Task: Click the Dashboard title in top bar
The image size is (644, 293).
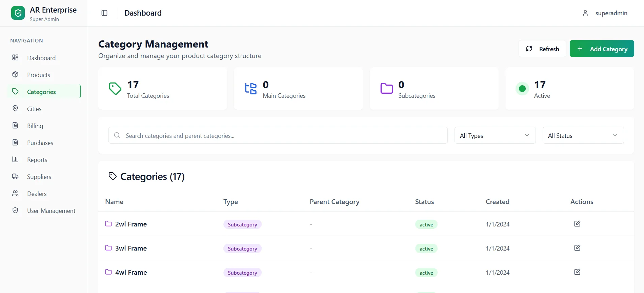Action: click(143, 13)
